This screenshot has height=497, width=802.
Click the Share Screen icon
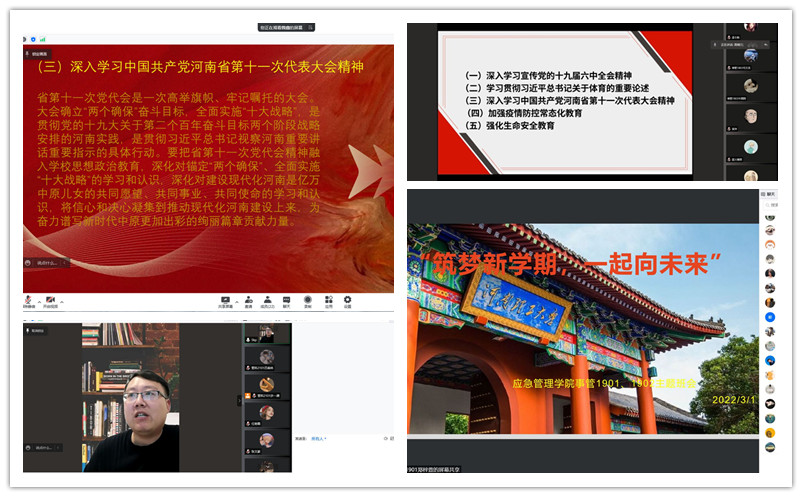click(224, 300)
